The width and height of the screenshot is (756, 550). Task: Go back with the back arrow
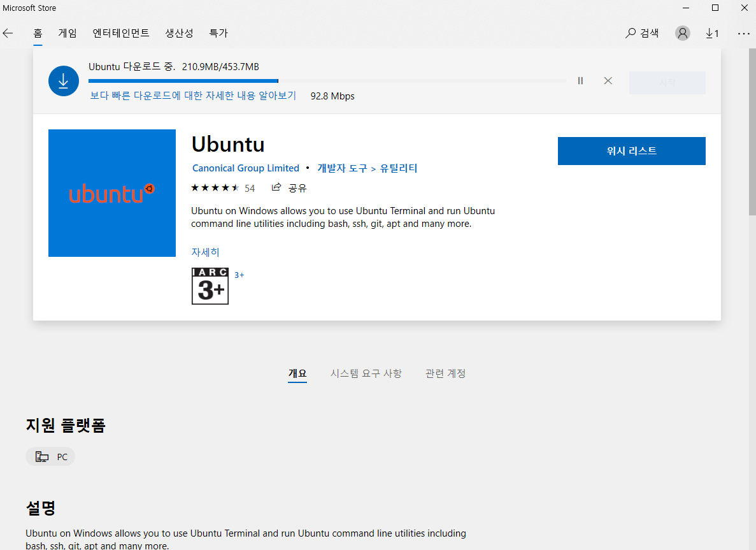pos(8,33)
